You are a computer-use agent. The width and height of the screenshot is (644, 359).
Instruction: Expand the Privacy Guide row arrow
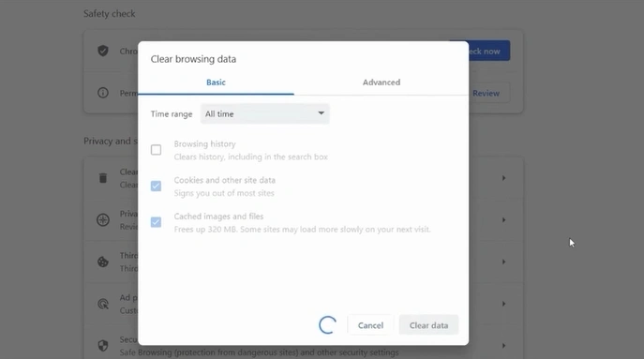pos(503,219)
